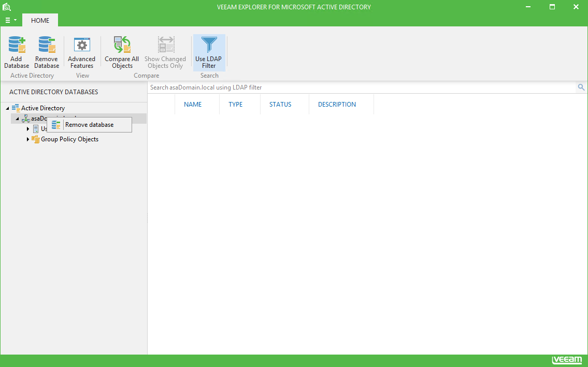
Task: Click the Active Directory root icon
Action: point(16,108)
